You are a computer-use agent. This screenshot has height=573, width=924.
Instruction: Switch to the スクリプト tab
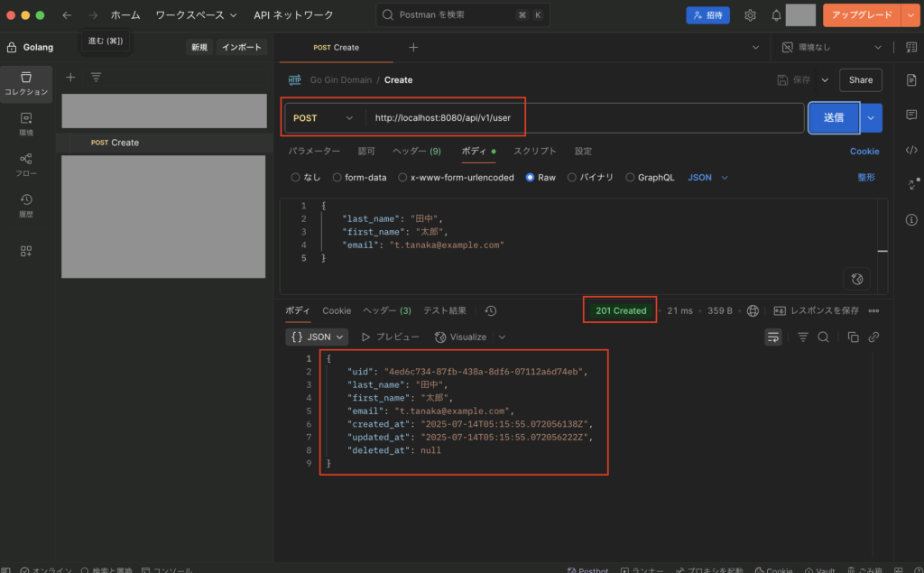tap(534, 151)
